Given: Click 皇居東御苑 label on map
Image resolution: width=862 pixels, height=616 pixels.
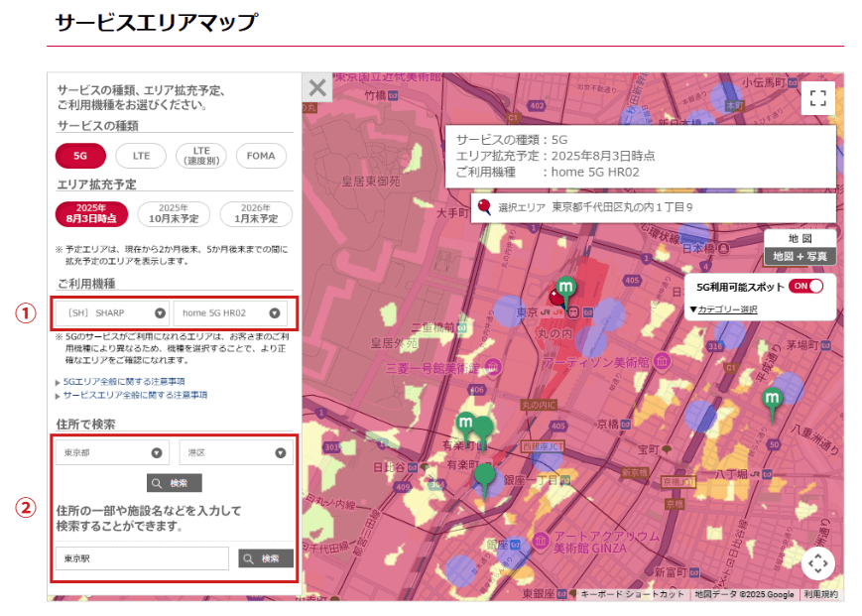Looking at the screenshot, I should tap(371, 181).
